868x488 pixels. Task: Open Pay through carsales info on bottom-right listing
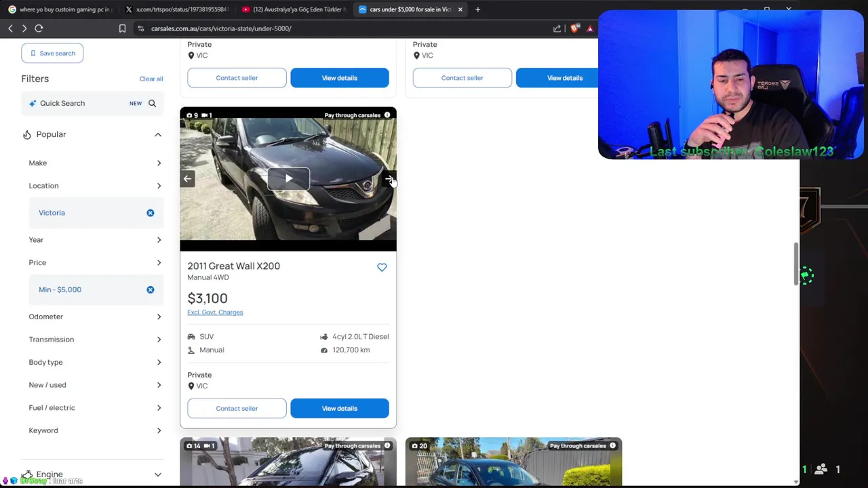(612, 446)
